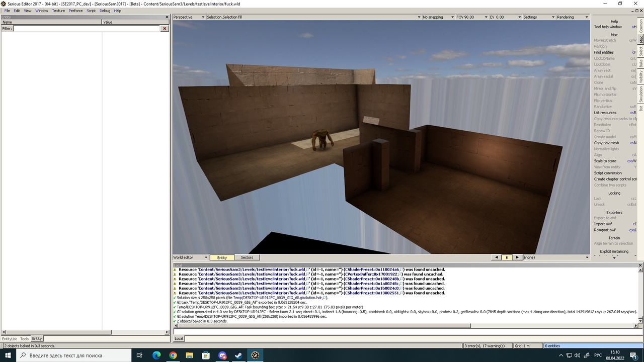This screenshot has height=362, width=644.
Task: Open the Window menu
Action: tap(42, 11)
